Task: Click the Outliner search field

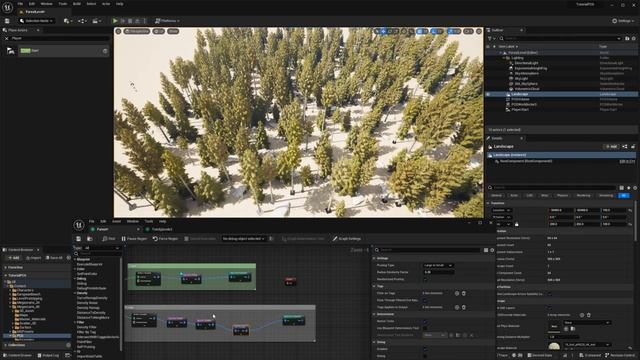Action: click(561, 38)
